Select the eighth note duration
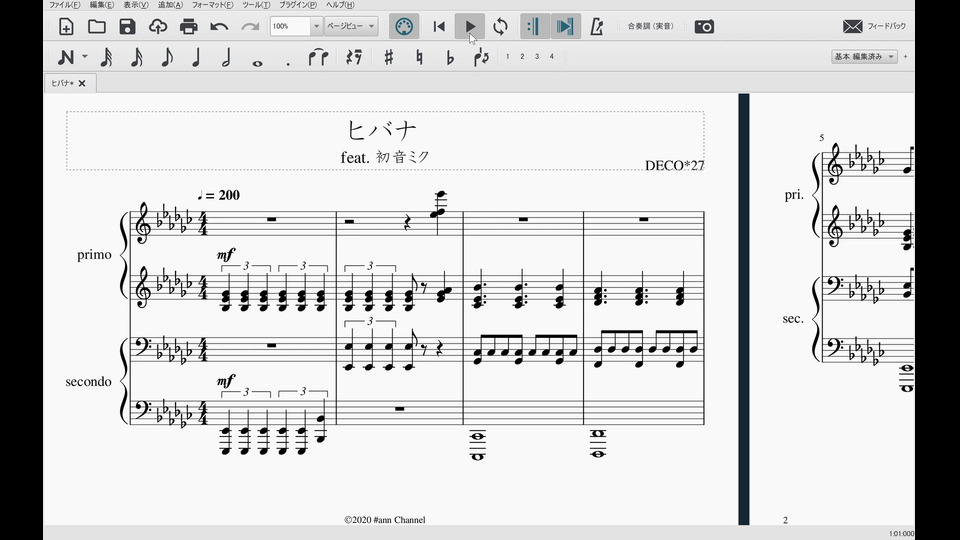 (167, 57)
